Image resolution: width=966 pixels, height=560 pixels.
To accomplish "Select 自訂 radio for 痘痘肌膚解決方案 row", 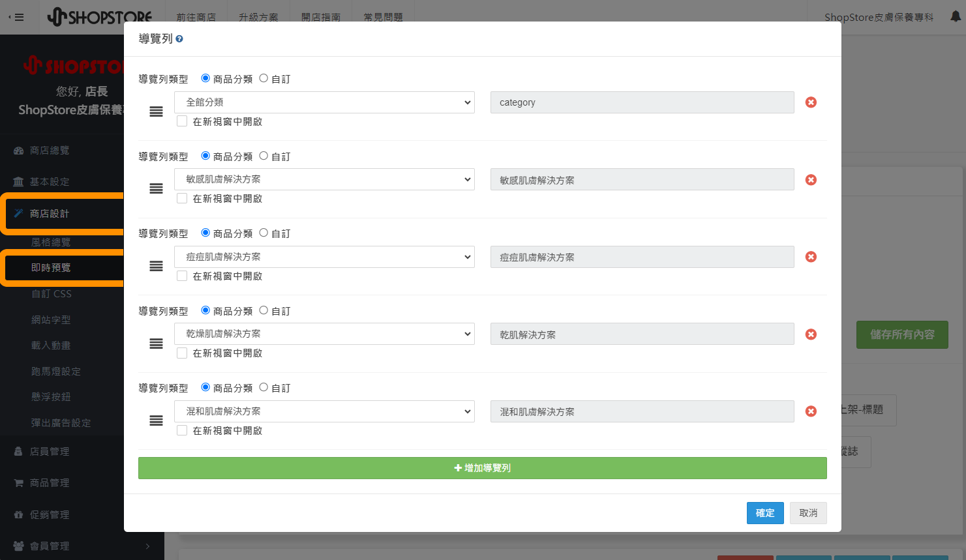I will pyautogui.click(x=264, y=233).
